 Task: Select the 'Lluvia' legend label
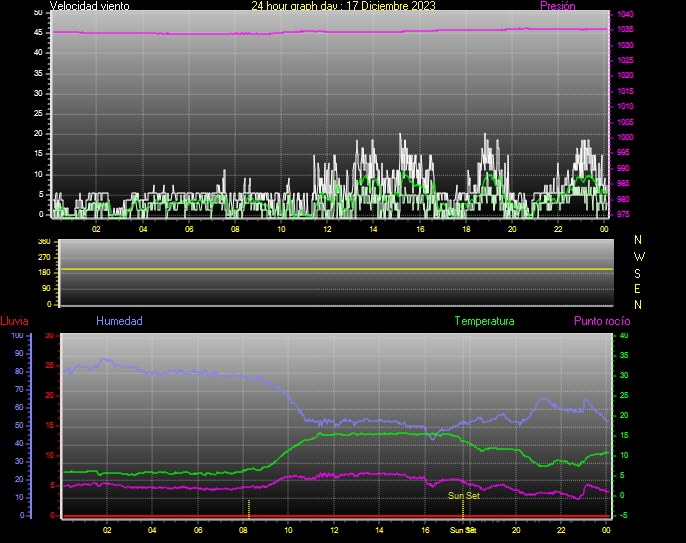click(x=14, y=321)
